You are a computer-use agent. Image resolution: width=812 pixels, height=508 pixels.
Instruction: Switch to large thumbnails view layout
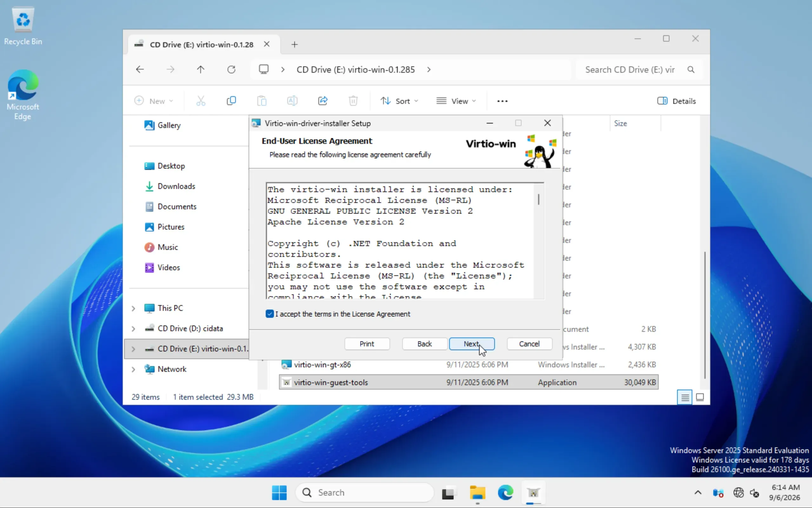[700, 398]
